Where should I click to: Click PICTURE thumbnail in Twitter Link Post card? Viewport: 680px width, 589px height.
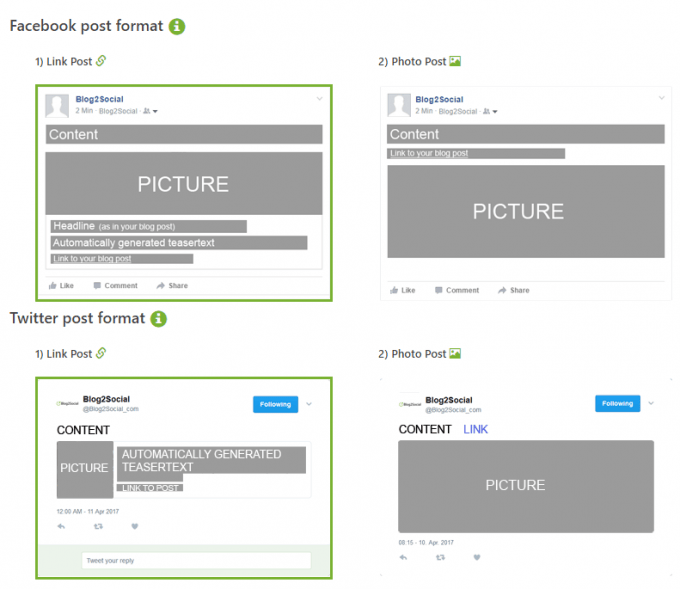(84, 468)
